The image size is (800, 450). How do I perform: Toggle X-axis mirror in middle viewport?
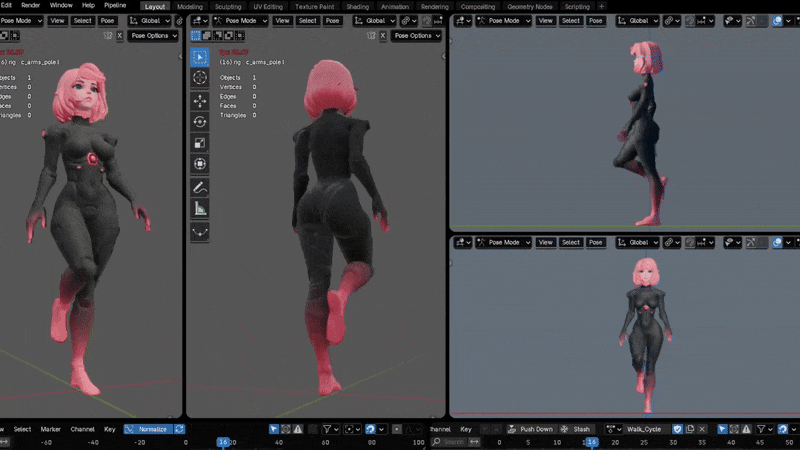pos(383,36)
